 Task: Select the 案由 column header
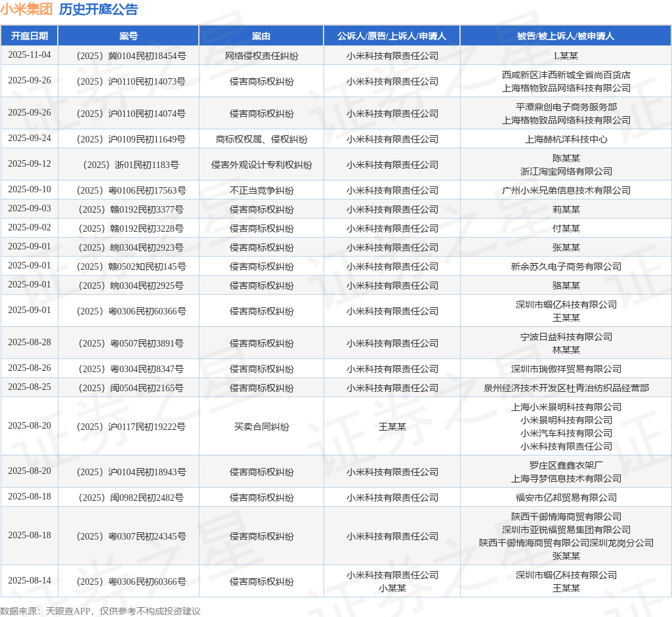tap(261, 36)
